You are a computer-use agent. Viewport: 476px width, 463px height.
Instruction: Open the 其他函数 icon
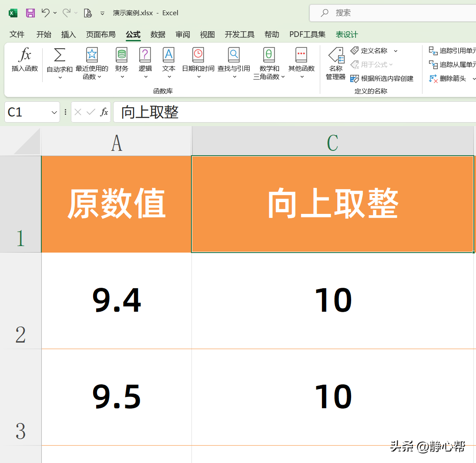(302, 55)
